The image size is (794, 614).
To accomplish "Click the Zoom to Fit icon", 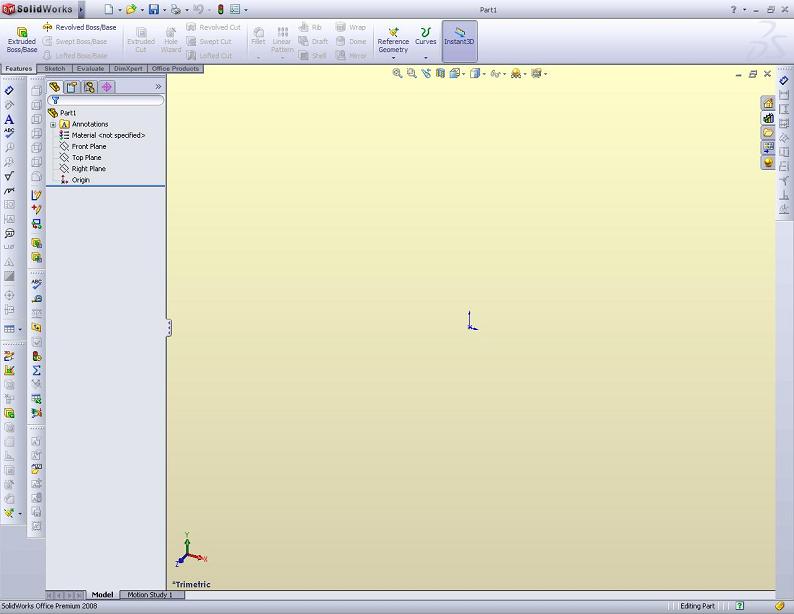I will 398,73.
